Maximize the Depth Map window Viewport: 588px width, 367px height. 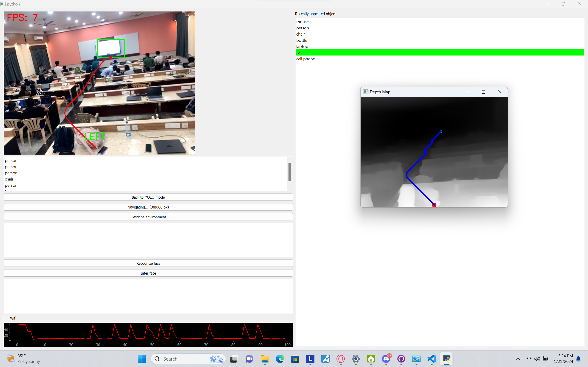click(483, 92)
